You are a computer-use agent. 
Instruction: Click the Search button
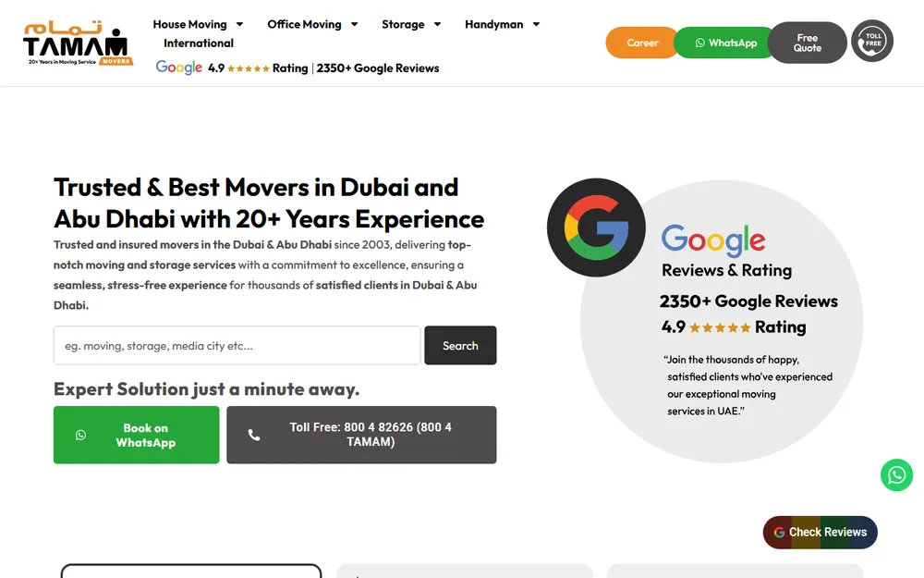pyautogui.click(x=460, y=346)
